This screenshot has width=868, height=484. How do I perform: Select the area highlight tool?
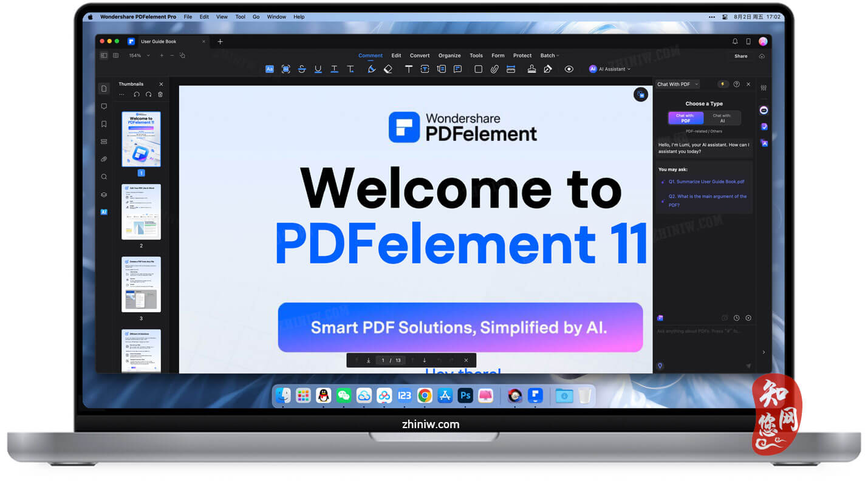[x=285, y=69]
